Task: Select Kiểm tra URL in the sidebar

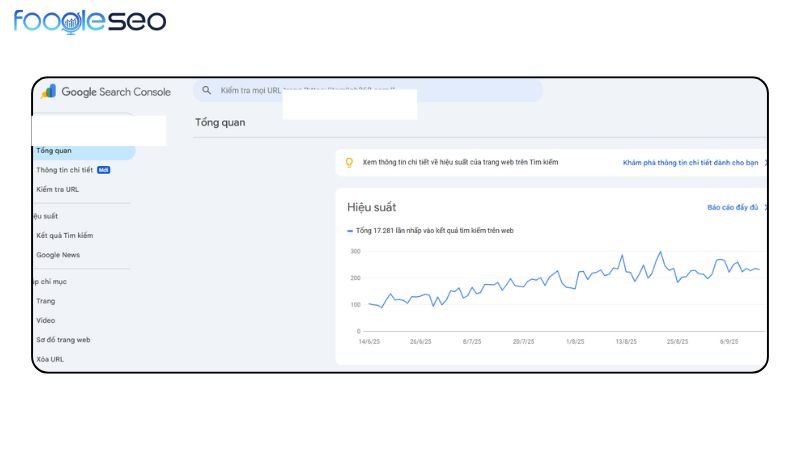Action: tap(57, 189)
